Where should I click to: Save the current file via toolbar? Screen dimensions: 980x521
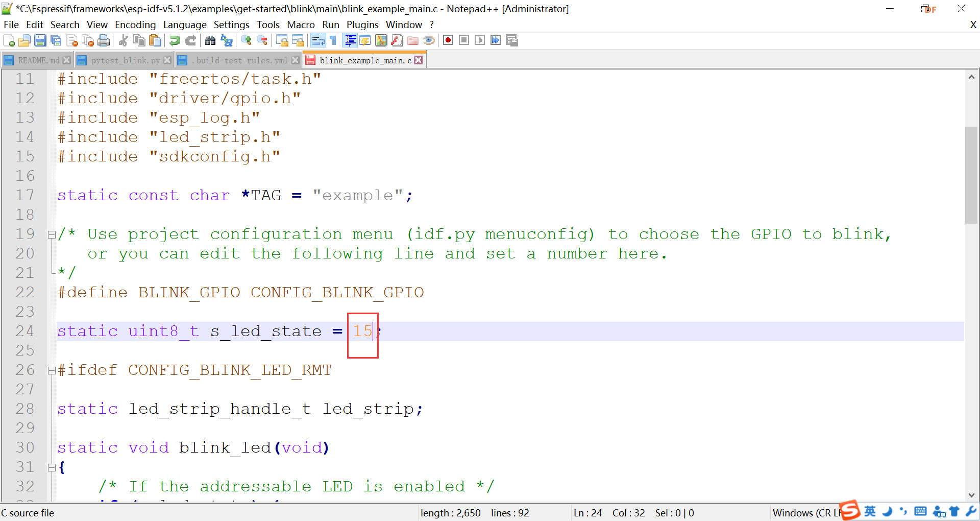(x=40, y=40)
